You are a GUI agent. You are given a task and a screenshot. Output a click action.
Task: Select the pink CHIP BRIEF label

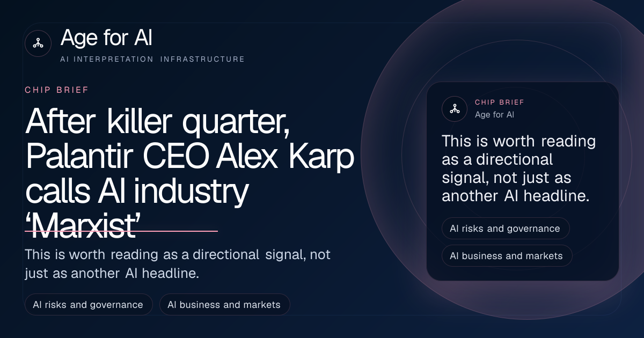click(57, 90)
